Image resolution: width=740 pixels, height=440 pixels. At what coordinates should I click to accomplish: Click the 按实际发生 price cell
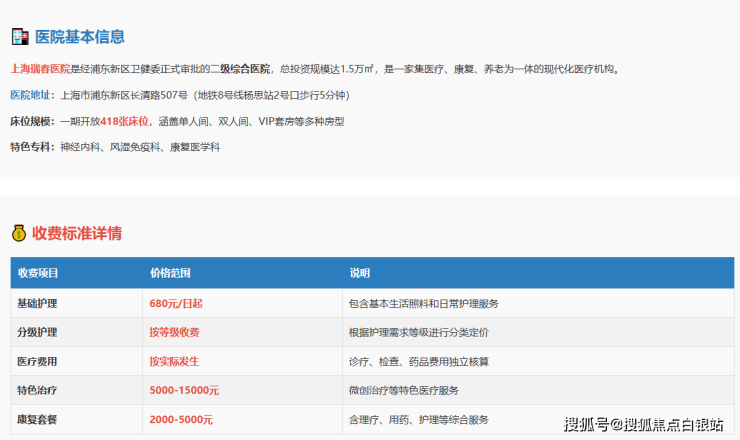click(x=175, y=361)
